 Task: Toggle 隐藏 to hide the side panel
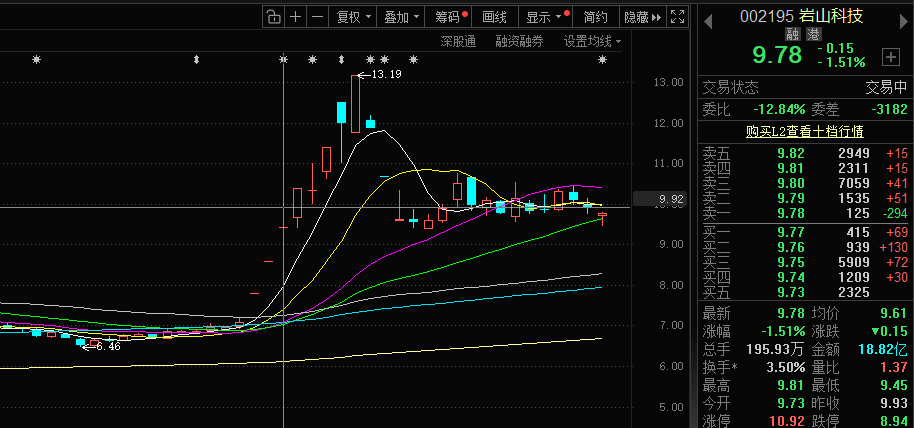click(x=642, y=16)
